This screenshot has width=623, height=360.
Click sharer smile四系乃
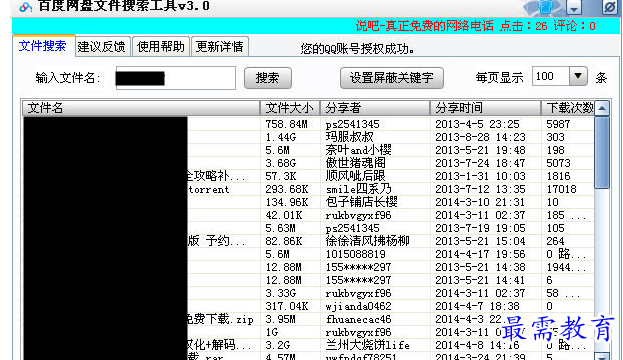359,189
